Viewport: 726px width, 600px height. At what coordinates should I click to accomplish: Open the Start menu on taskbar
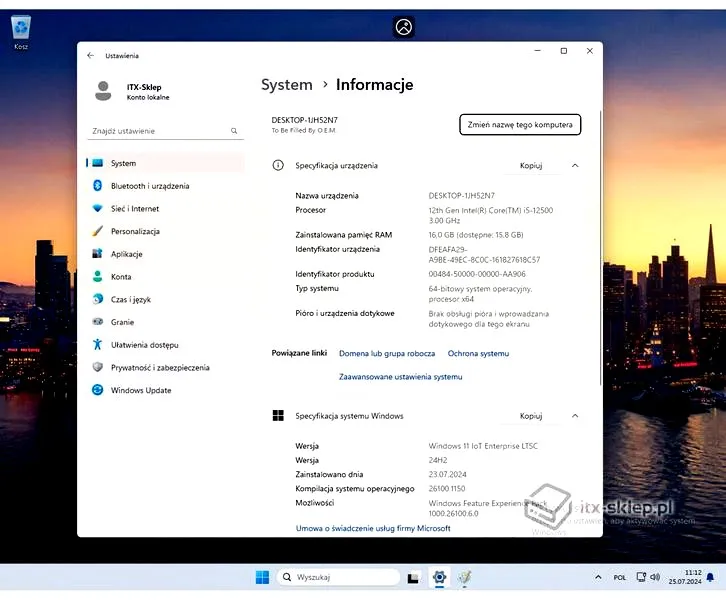262,577
